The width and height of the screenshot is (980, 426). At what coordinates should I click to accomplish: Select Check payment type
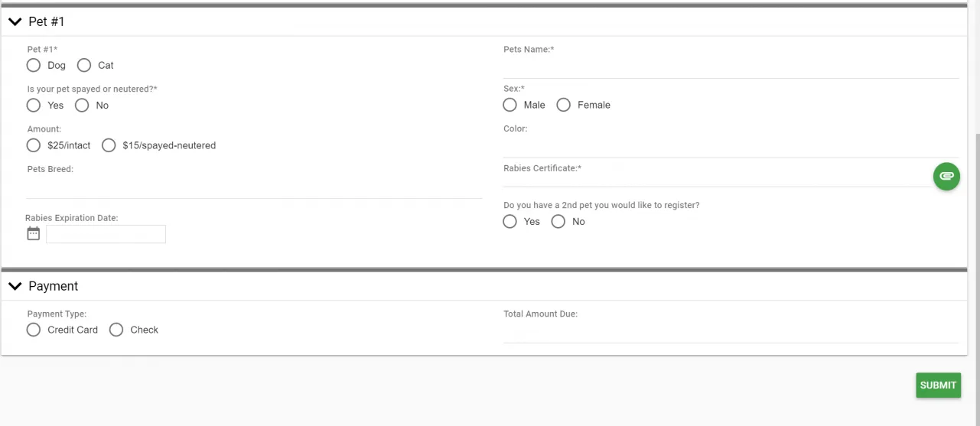(x=116, y=330)
